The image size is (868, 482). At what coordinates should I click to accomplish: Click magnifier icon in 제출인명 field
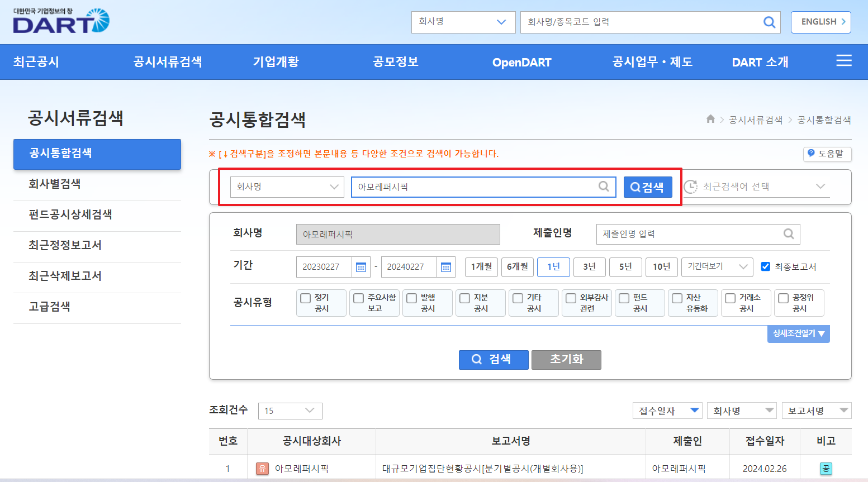(x=789, y=234)
